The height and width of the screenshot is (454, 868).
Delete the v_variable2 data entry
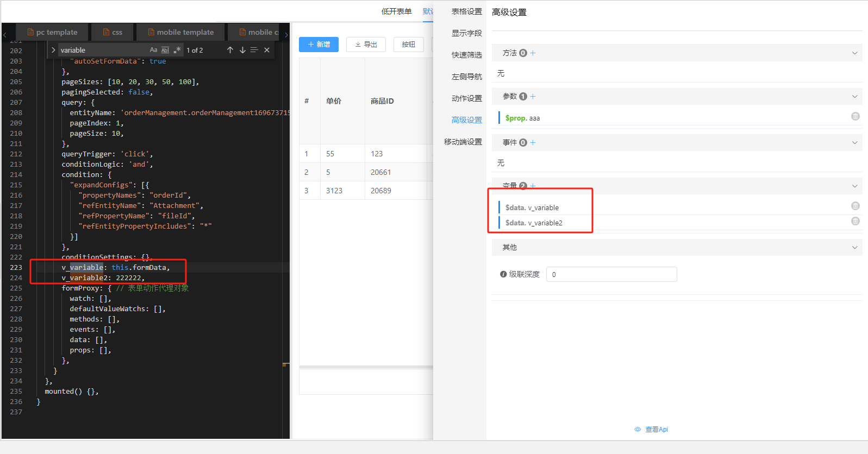tap(855, 221)
